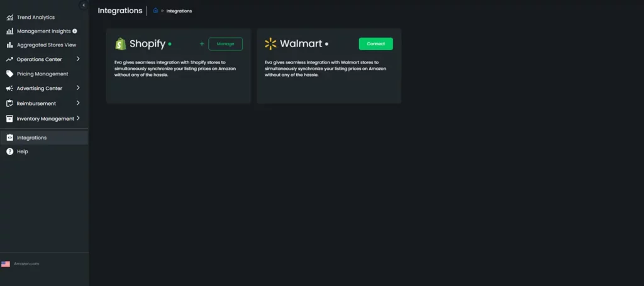Image resolution: width=644 pixels, height=286 pixels.
Task: Click the Walmart card title text
Action: (x=301, y=44)
